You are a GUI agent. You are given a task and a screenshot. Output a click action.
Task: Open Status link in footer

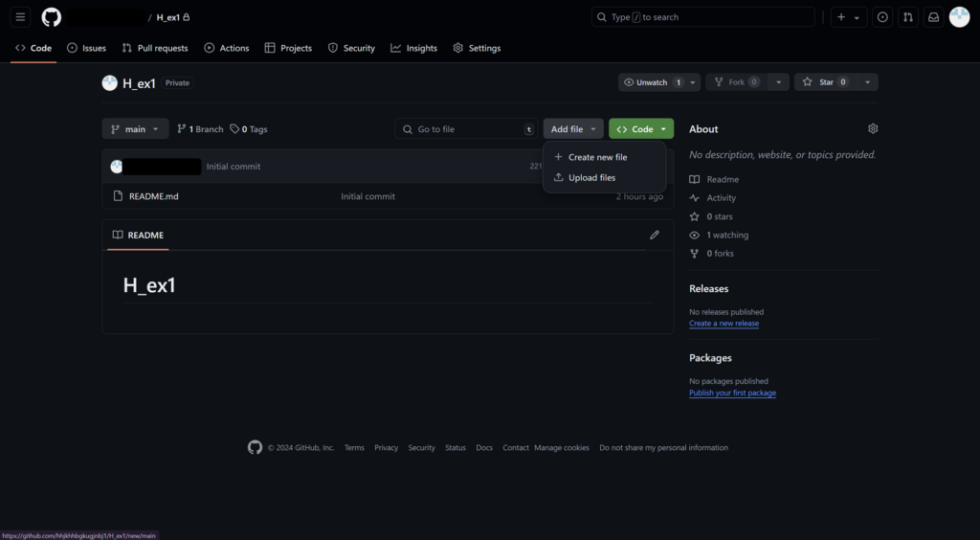pos(456,448)
